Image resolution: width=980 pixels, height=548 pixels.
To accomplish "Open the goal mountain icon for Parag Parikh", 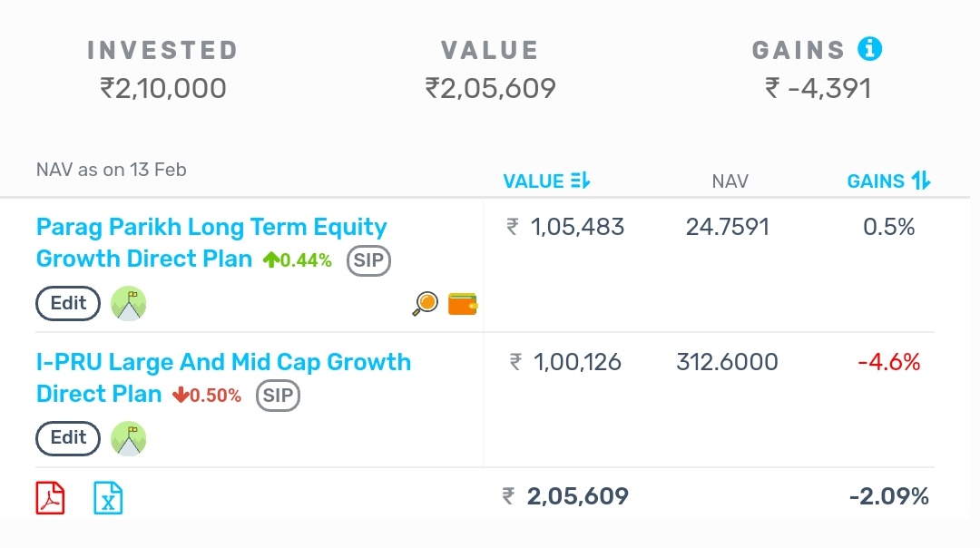I will click(128, 304).
